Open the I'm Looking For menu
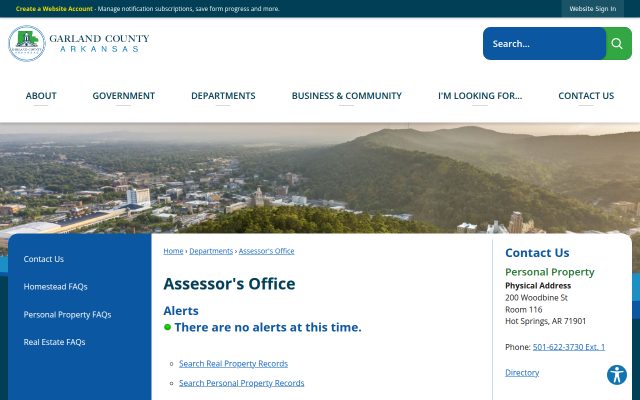This screenshot has height=400, width=640. 480,96
